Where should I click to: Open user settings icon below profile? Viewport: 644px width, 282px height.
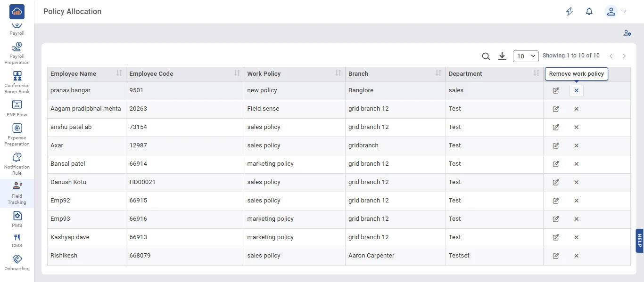(x=627, y=33)
